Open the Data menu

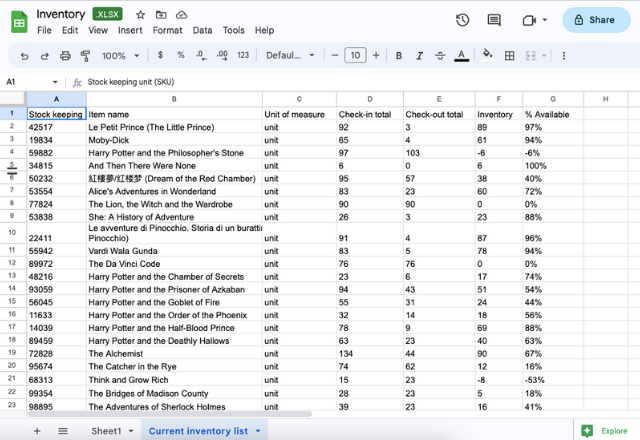point(202,30)
